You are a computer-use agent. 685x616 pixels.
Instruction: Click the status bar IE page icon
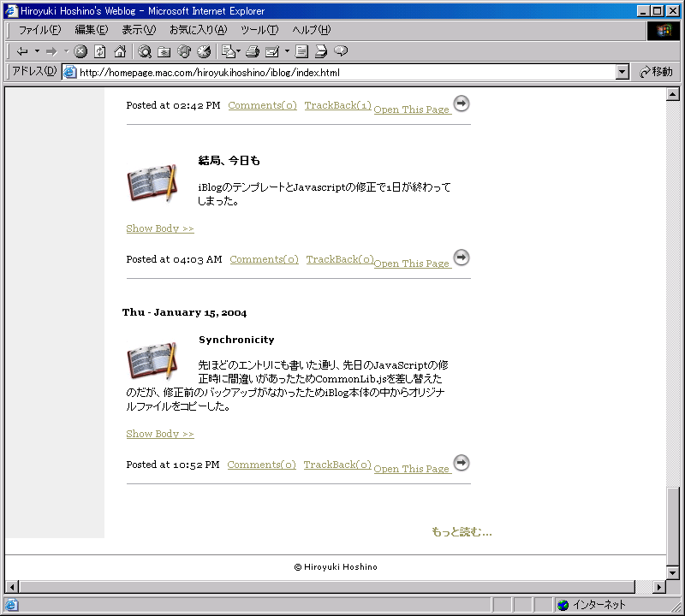coord(11,605)
